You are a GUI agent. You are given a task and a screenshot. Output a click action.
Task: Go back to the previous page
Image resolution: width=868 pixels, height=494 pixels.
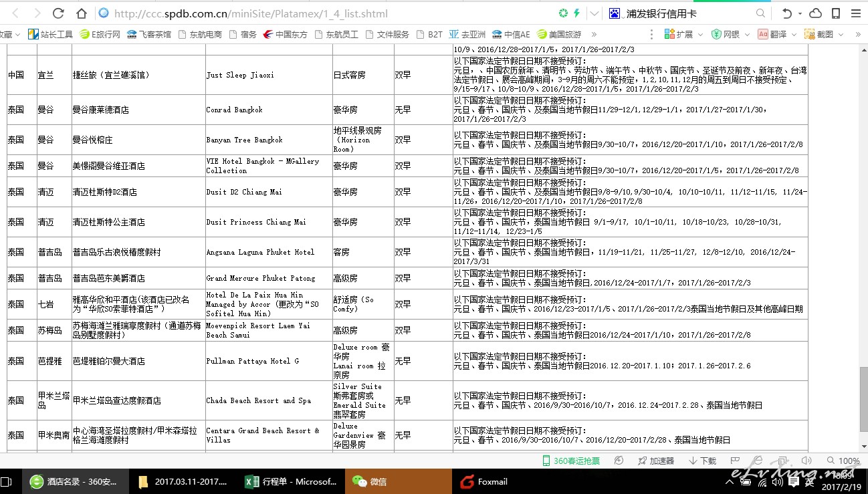(x=15, y=13)
